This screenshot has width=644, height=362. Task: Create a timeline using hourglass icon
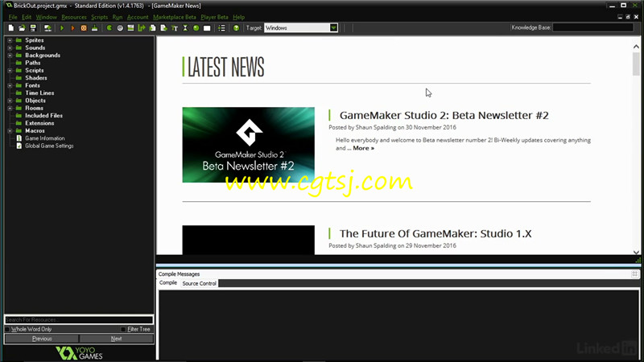tap(185, 28)
